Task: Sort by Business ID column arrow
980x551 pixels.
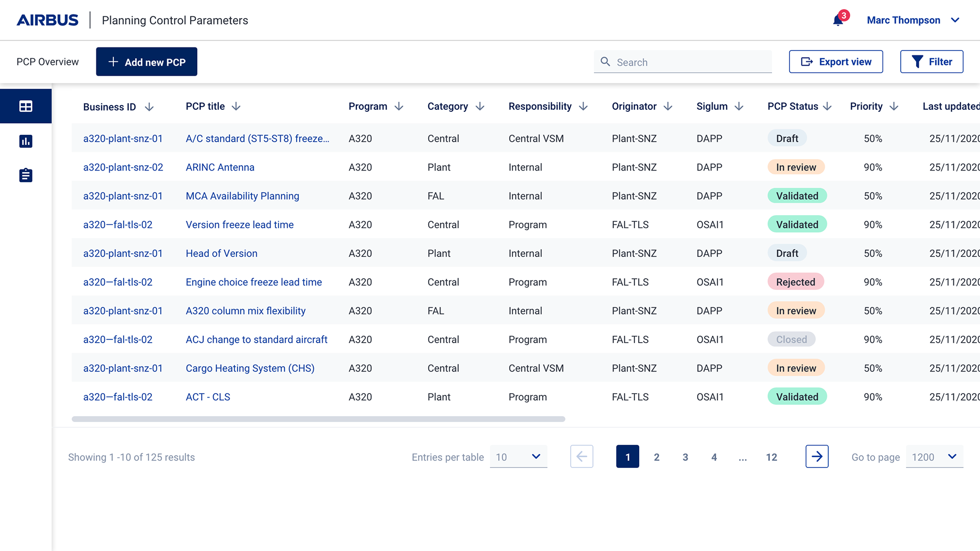Action: tap(149, 107)
